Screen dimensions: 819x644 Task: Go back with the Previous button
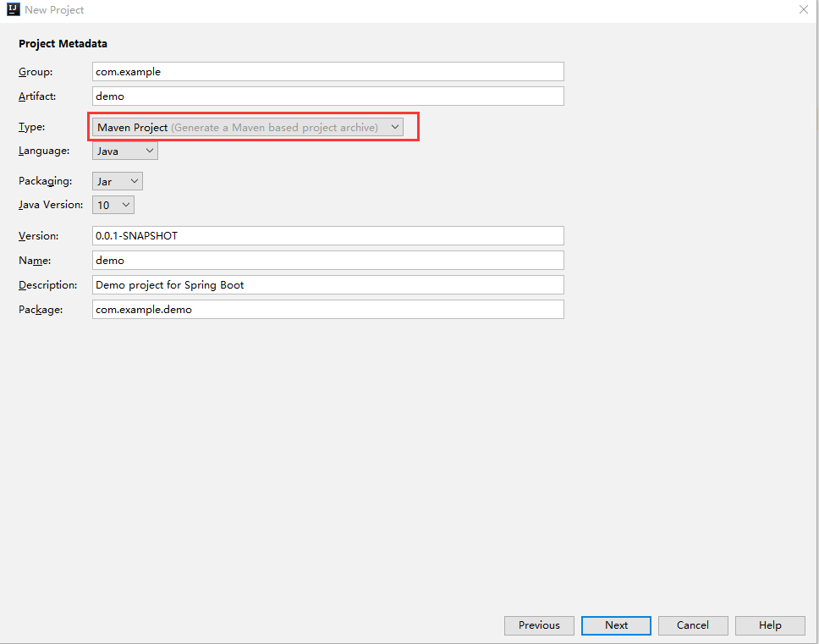point(539,625)
